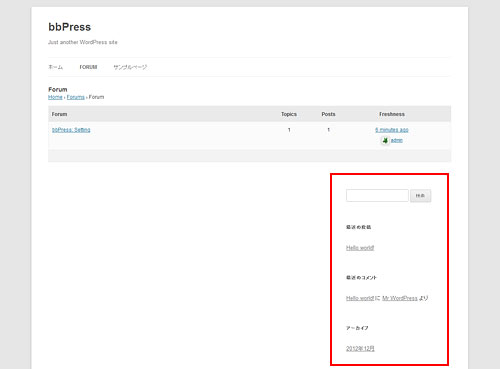Click the Forum page heading
The image size is (500, 369).
pos(58,89)
